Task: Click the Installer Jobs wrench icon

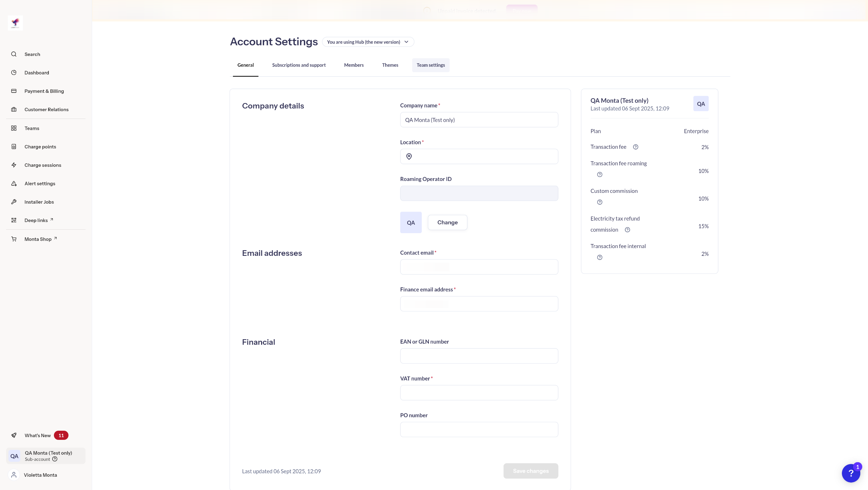Action: (x=14, y=202)
